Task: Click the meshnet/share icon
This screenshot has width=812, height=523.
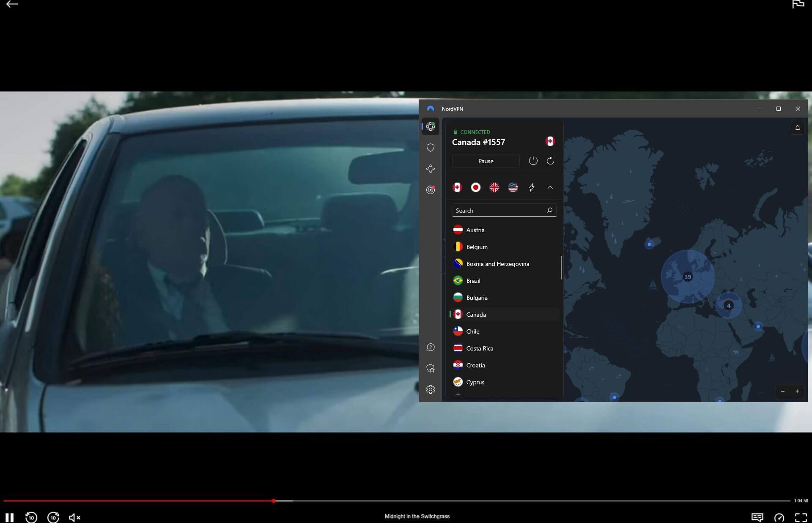Action: coord(431,168)
